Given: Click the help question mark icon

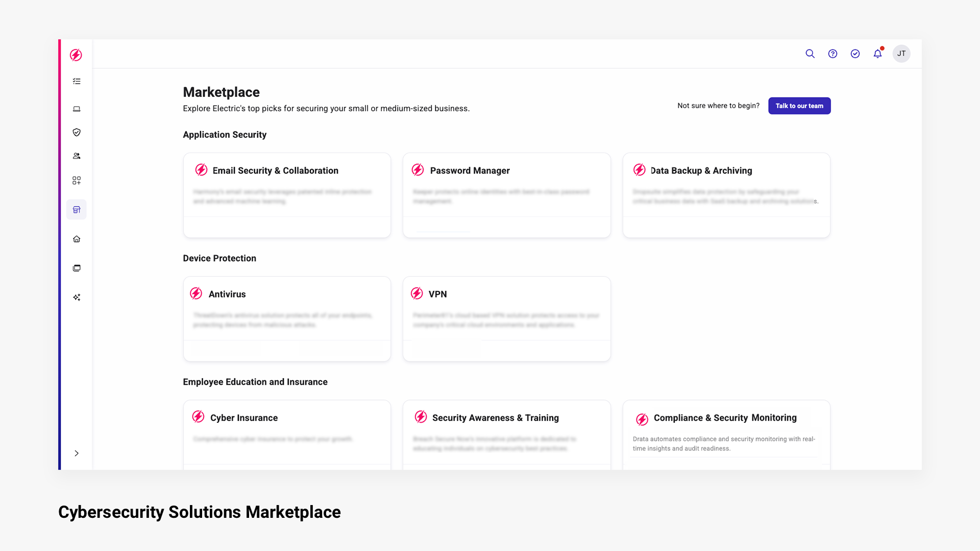Looking at the screenshot, I should tap(832, 54).
